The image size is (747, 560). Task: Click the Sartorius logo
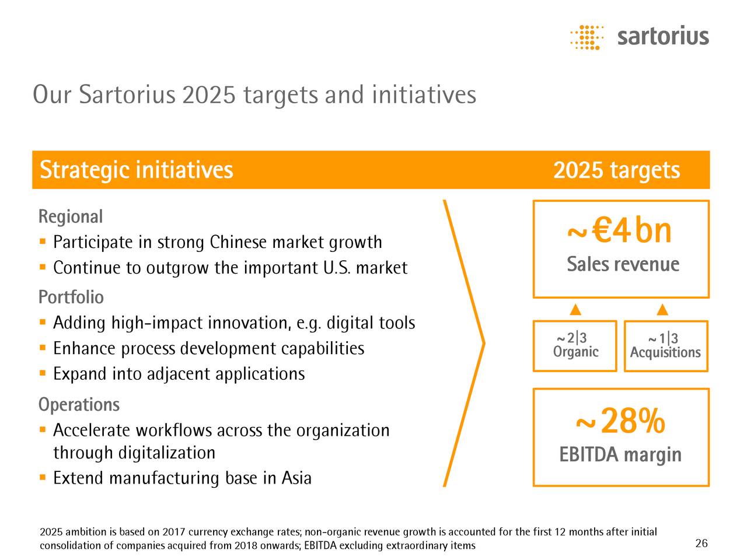tap(640, 37)
